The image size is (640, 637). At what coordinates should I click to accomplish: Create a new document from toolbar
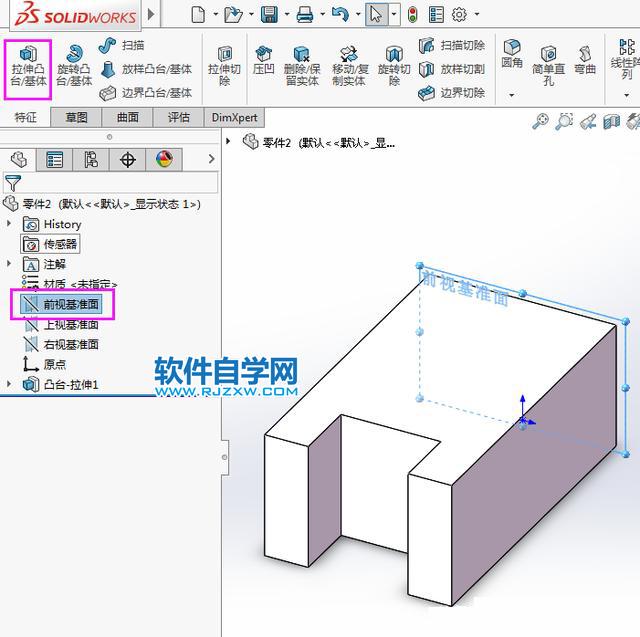click(x=198, y=15)
